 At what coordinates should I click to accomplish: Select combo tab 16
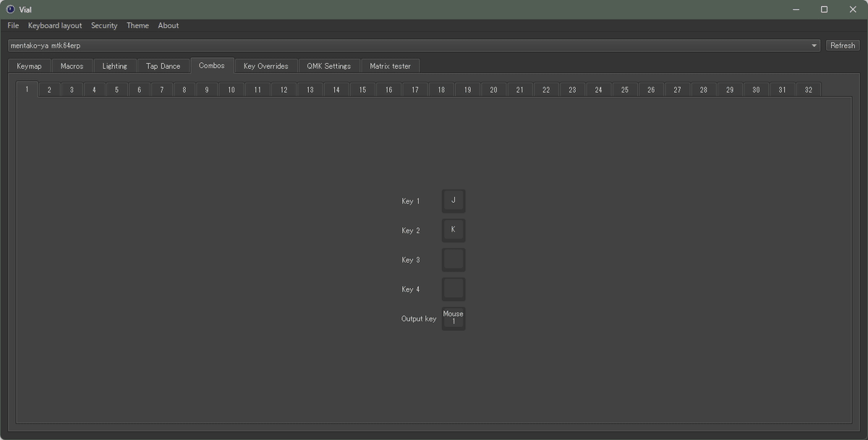(x=388, y=90)
